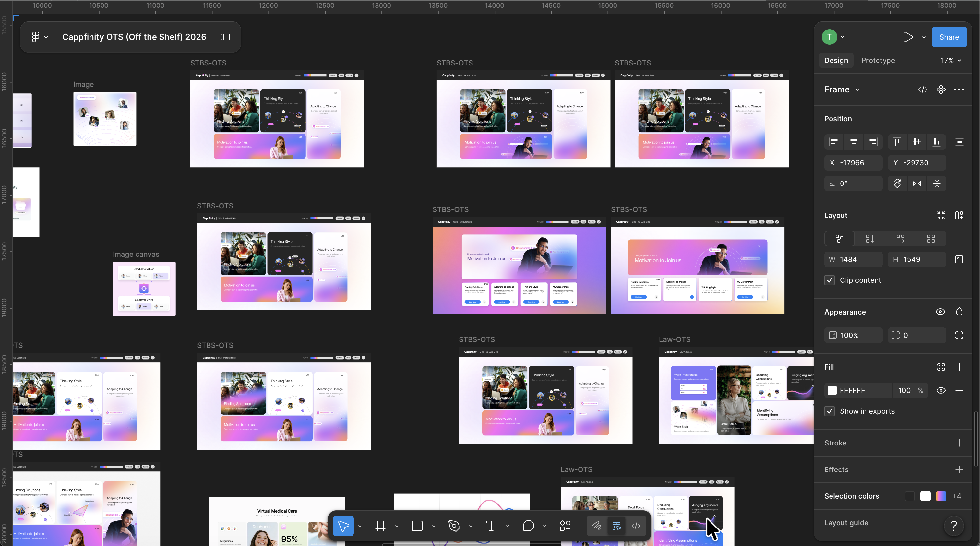Image resolution: width=980 pixels, height=546 pixels.
Task: Select the Pen tool
Action: (454, 526)
